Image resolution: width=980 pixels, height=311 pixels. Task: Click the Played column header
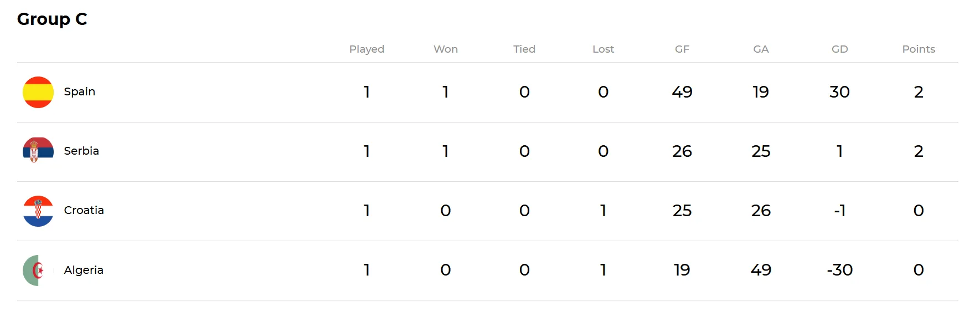tap(367, 49)
